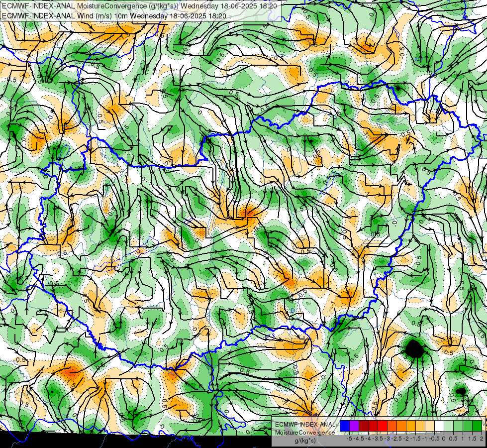Click 'ECMWF-INDEX-ANAL' text in the legend box
This screenshot has width=487, height=448.
[x=305, y=425]
